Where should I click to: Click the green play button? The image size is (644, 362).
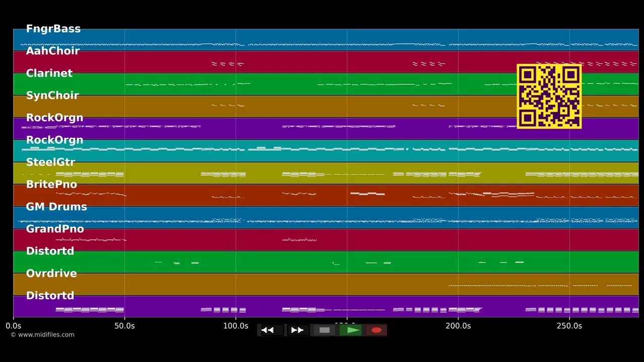point(351,330)
